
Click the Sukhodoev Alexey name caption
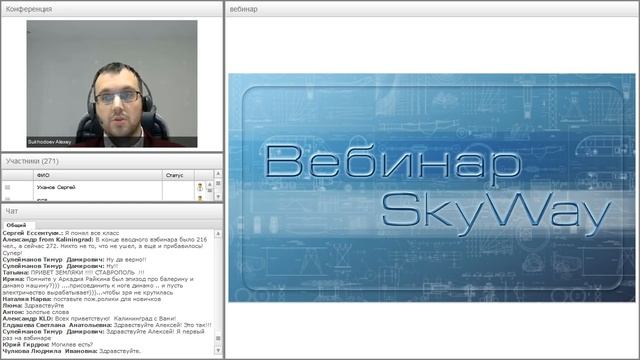coord(49,142)
